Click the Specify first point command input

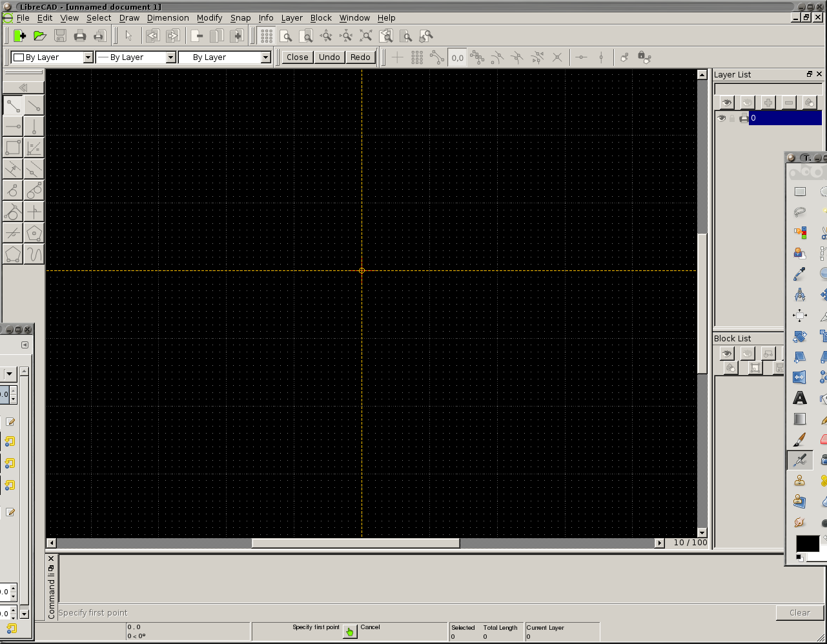click(415, 613)
